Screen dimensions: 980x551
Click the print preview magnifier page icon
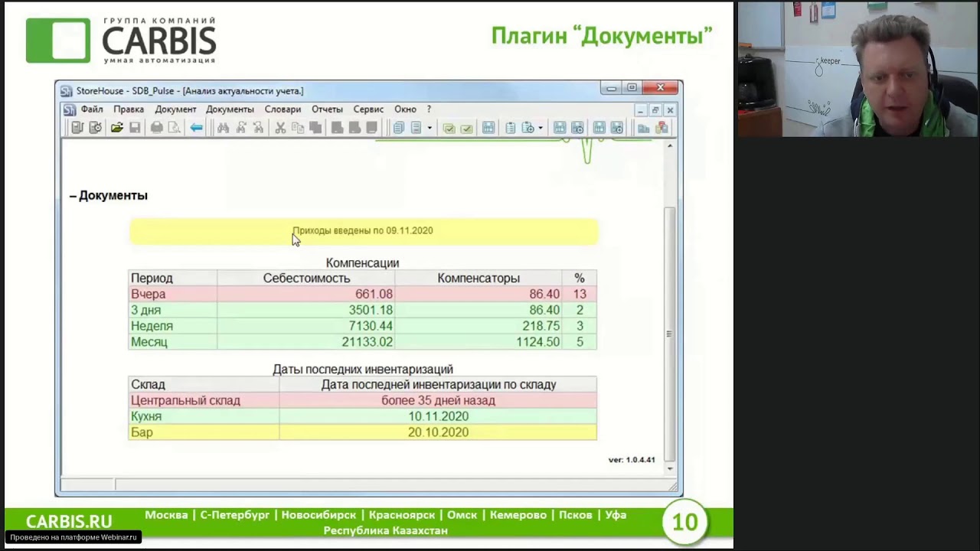[174, 128]
